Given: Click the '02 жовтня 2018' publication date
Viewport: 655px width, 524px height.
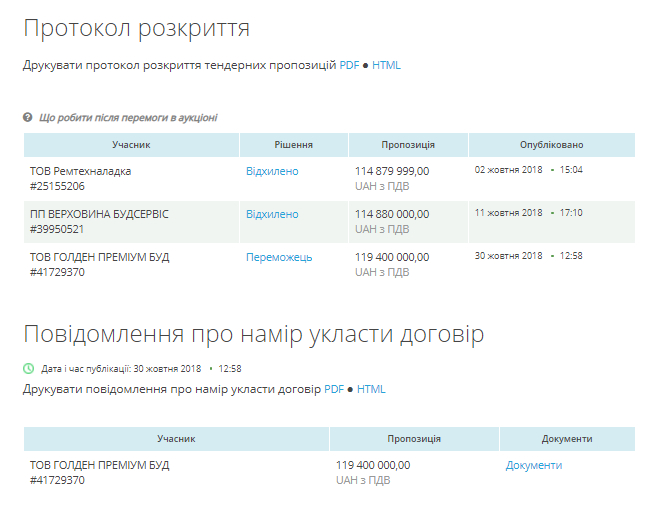Looking at the screenshot, I should tap(508, 170).
